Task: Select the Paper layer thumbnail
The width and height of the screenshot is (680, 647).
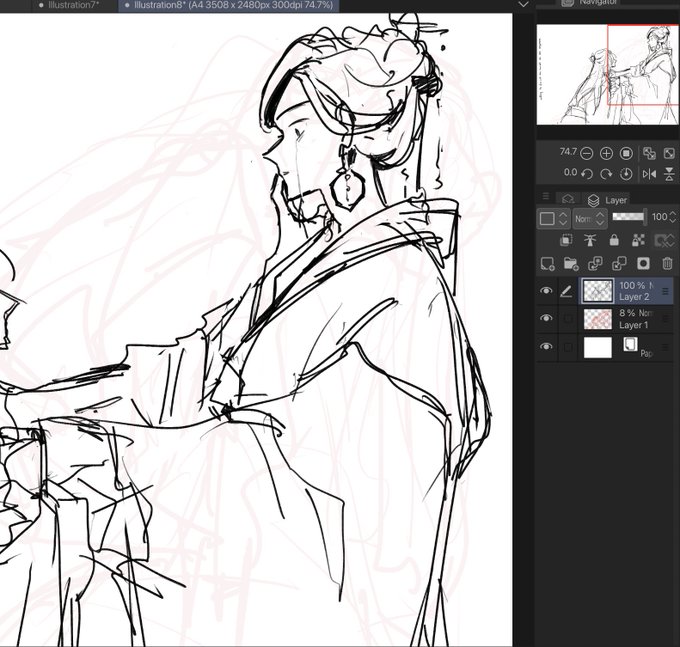Action: tap(598, 347)
